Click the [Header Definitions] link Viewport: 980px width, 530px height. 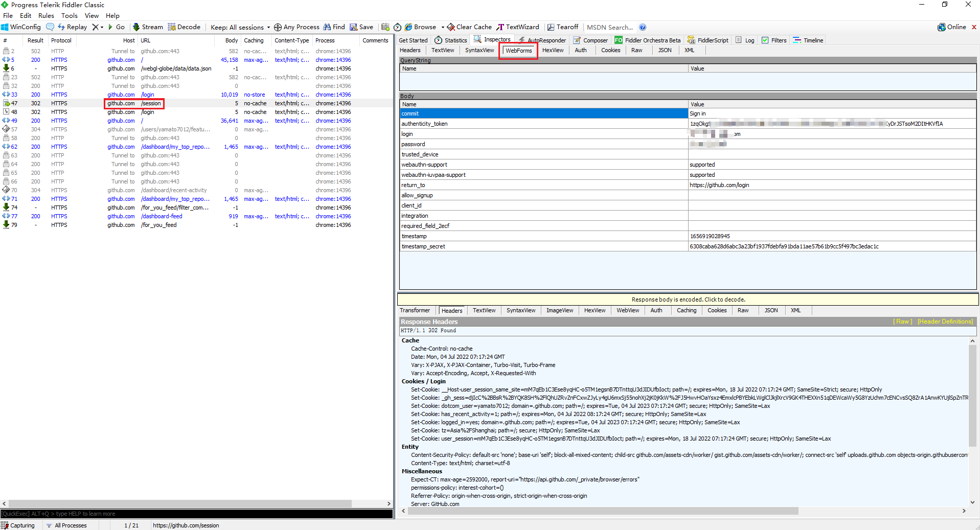coord(945,321)
